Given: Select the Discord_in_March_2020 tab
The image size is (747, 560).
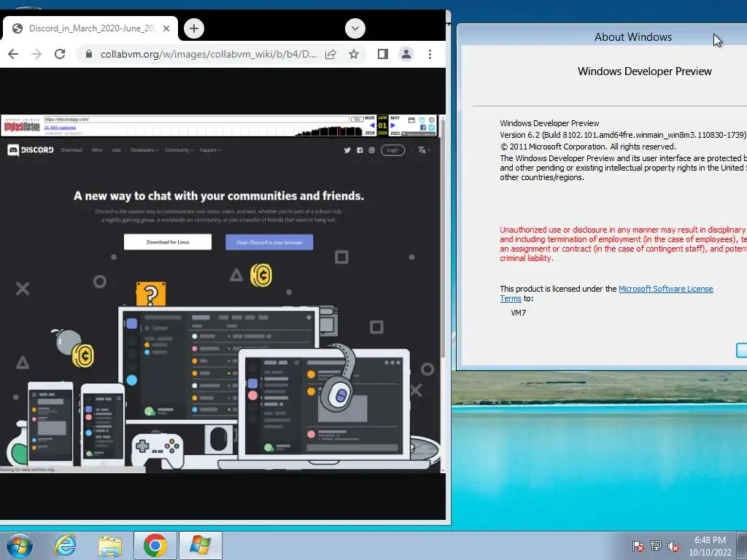Looking at the screenshot, I should tap(90, 28).
